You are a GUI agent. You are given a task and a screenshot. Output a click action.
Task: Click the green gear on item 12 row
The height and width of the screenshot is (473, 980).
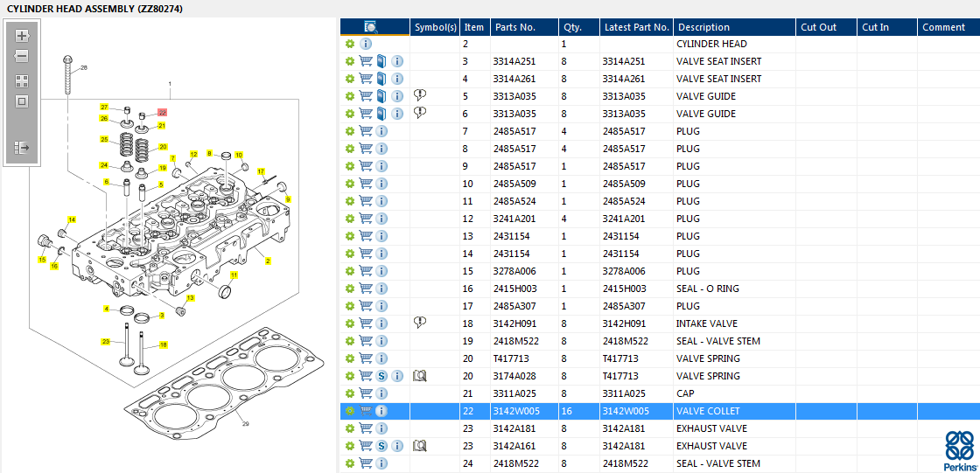tap(350, 219)
